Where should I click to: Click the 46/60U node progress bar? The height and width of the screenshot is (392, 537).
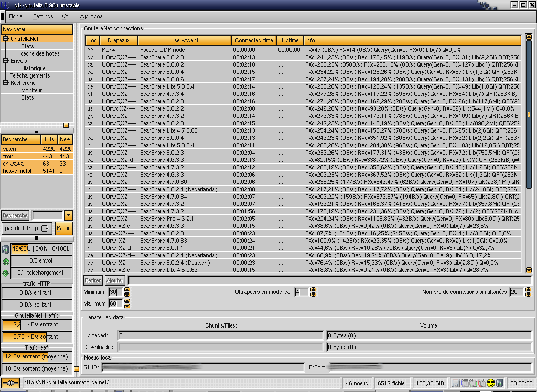[x=41, y=248]
